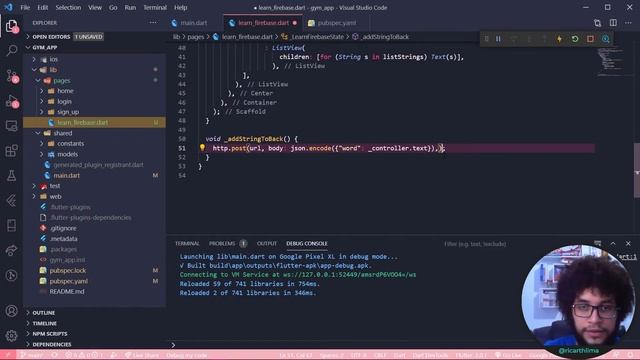Open Explorer Views and More Actions ellipsis
This screenshot has height=360, width=640.
point(153,23)
